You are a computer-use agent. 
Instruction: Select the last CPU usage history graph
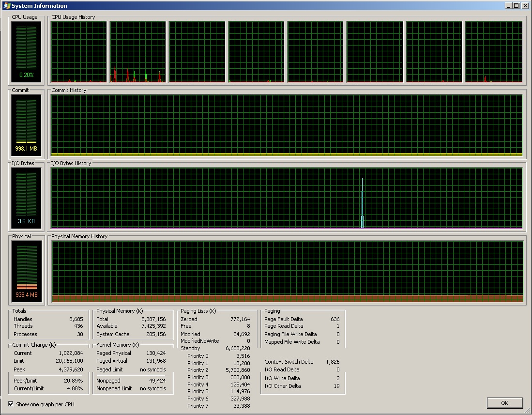tap(494, 52)
